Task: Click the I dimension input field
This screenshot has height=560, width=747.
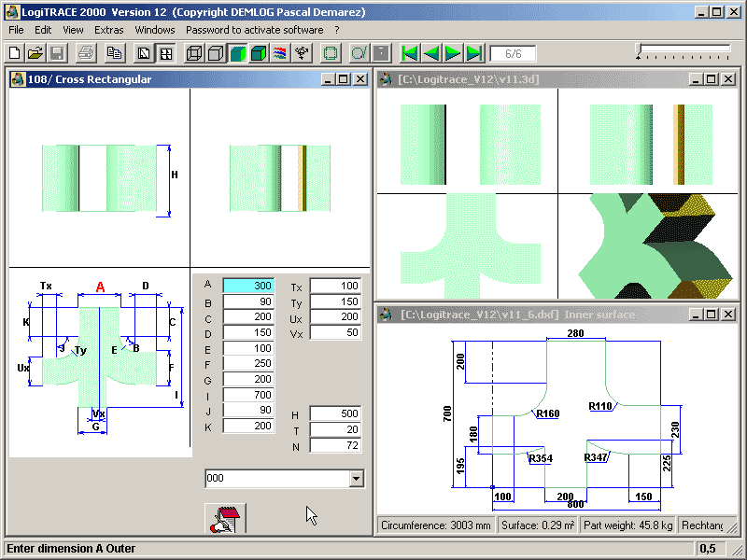Action: [x=248, y=395]
